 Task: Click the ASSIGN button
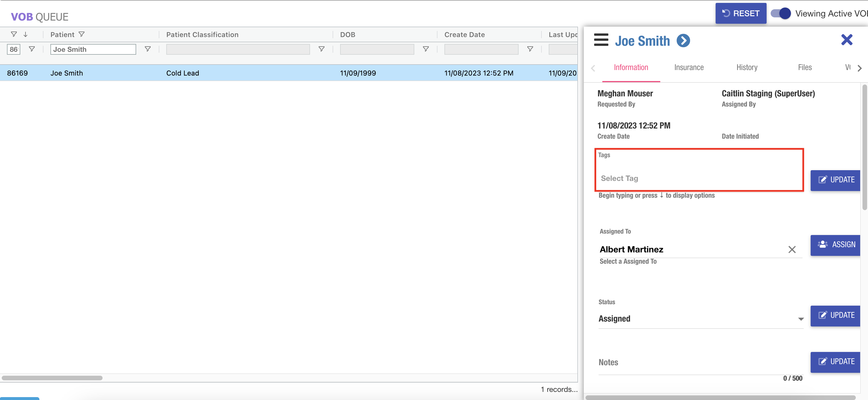coord(836,245)
